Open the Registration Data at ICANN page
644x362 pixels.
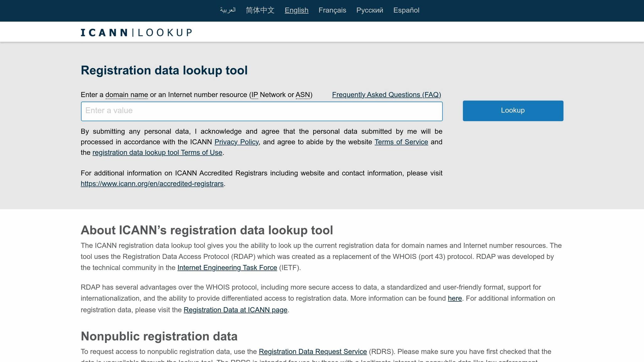click(236, 310)
